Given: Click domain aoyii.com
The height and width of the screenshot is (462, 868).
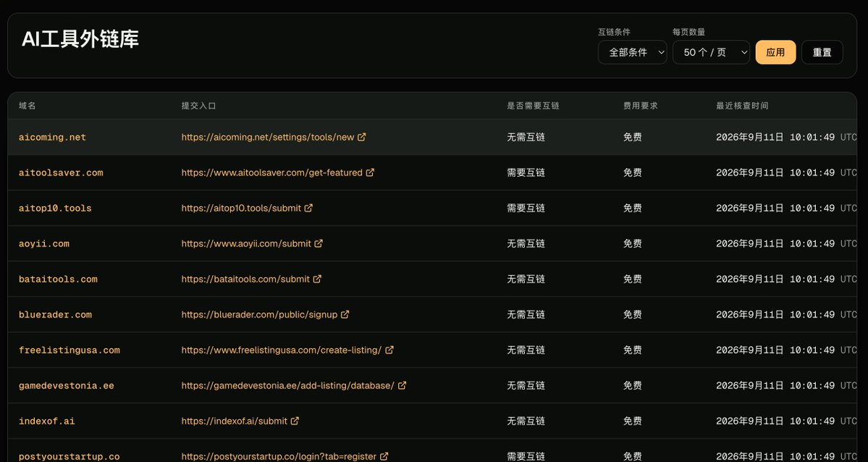Looking at the screenshot, I should tap(44, 243).
